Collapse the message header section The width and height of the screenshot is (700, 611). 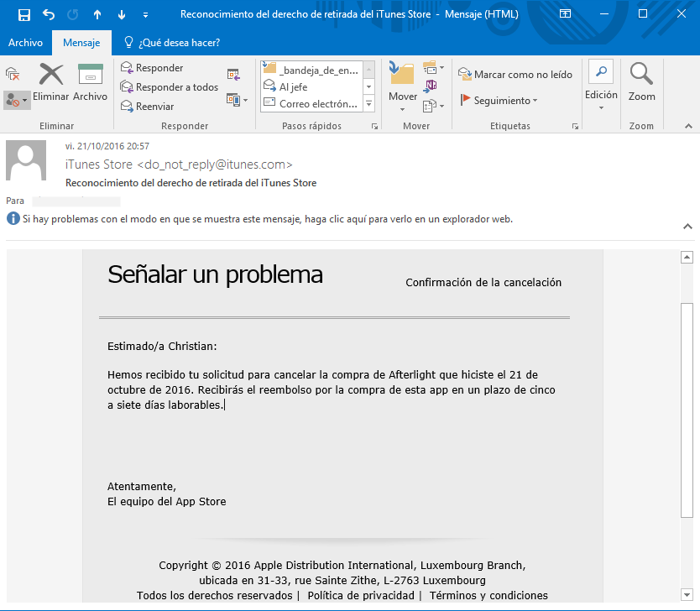pyautogui.click(x=687, y=227)
